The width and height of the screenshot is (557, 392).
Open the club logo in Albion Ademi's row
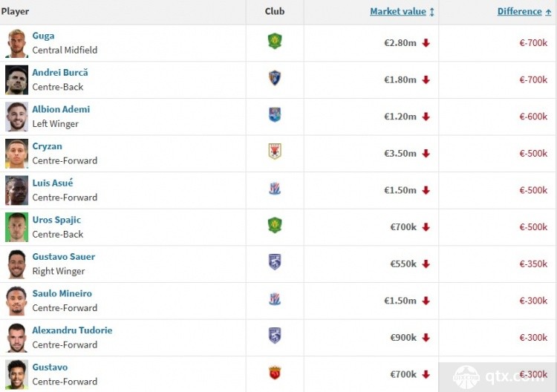[x=275, y=115]
